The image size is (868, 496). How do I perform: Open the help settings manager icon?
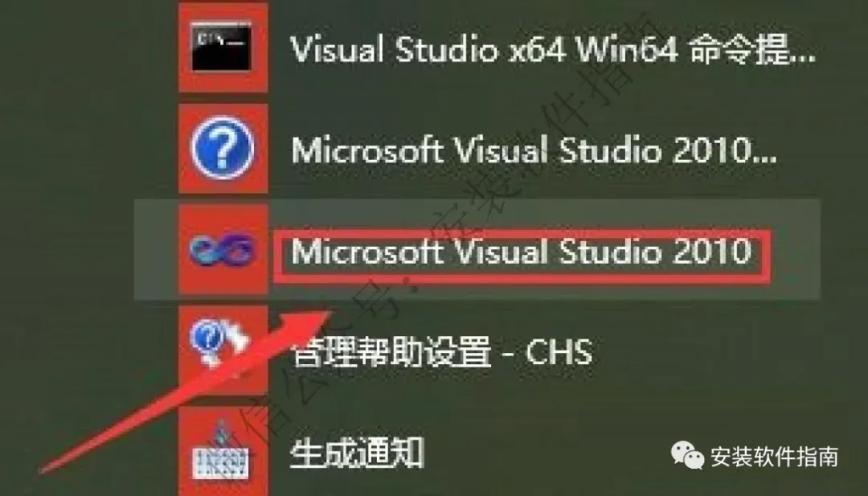219,342
